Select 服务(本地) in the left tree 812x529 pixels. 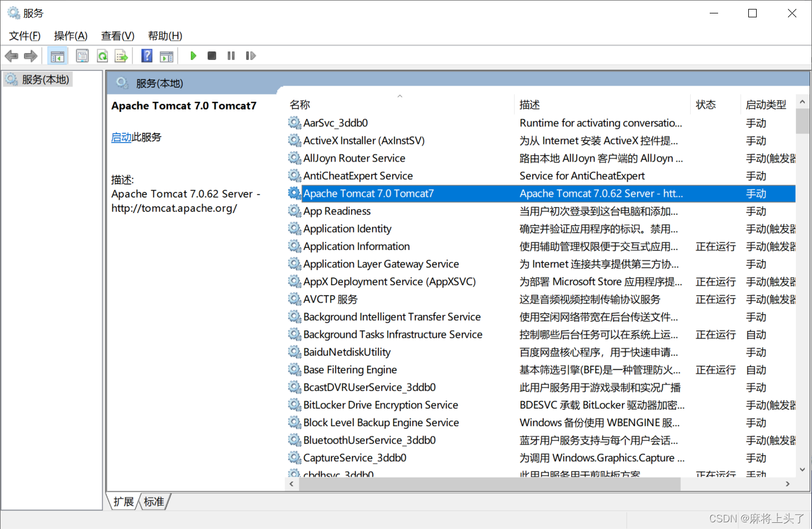pos(39,79)
